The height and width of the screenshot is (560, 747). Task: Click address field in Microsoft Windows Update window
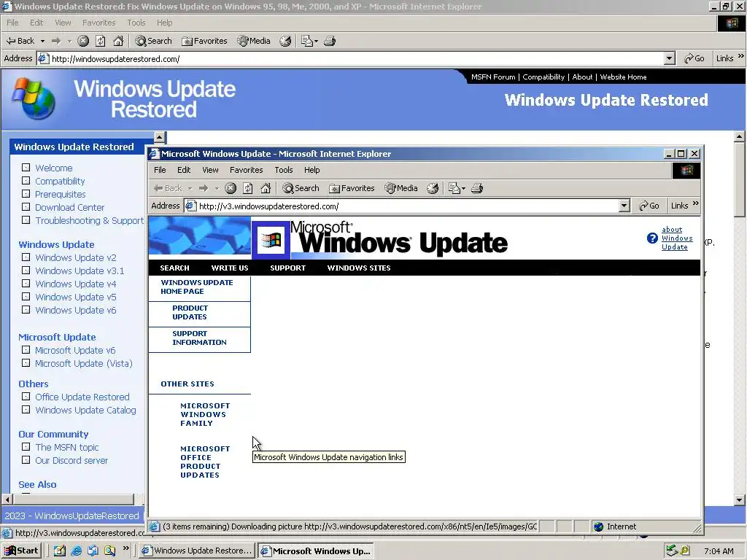coord(407,206)
